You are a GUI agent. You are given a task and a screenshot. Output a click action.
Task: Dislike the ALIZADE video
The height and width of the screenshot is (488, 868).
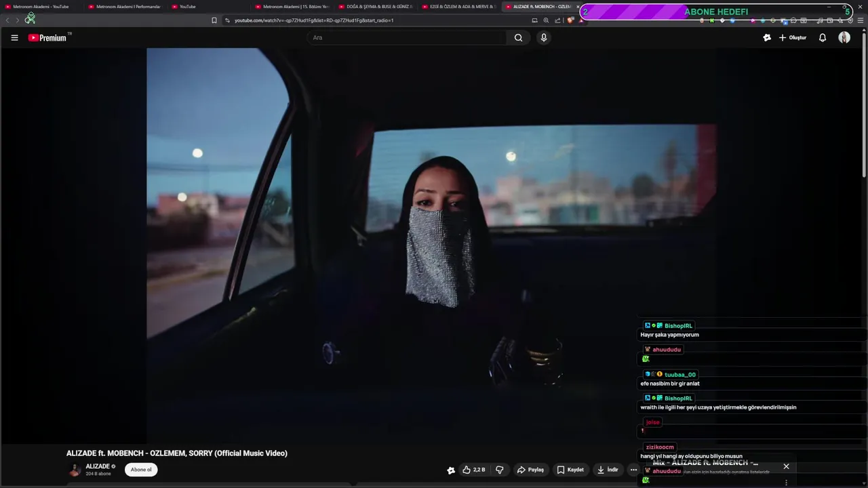500,470
